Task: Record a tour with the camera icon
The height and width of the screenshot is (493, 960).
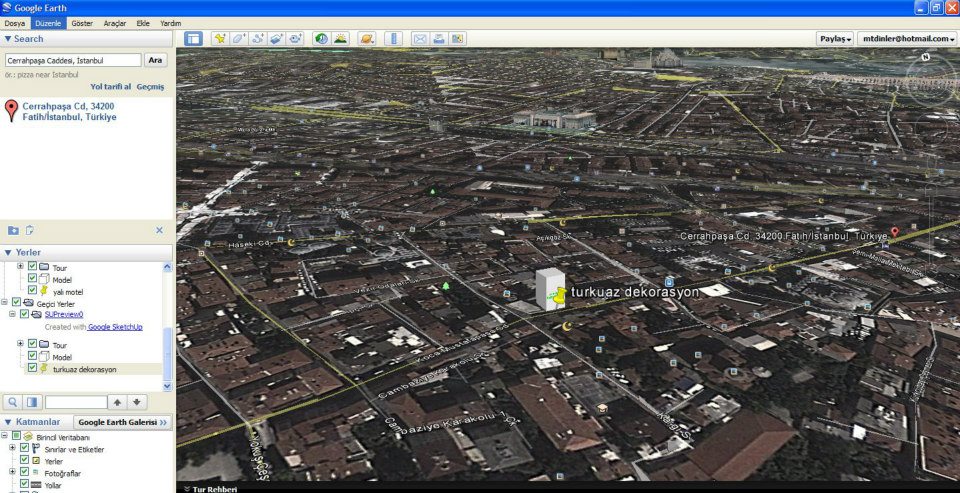Action: pyautogui.click(x=296, y=39)
